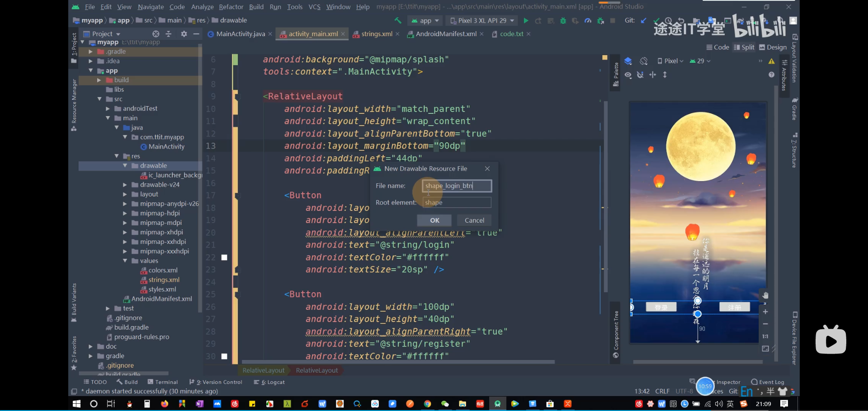
Task: Open the Palette side panel
Action: coord(615,75)
